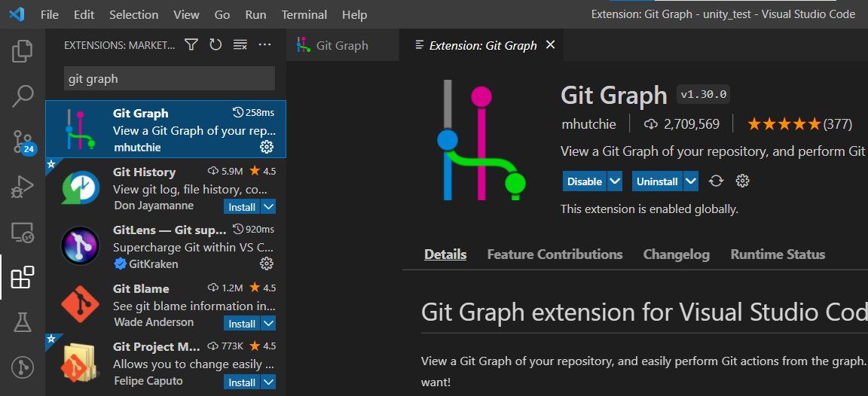
Task: Select Git Blame list entry title
Action: point(141,288)
